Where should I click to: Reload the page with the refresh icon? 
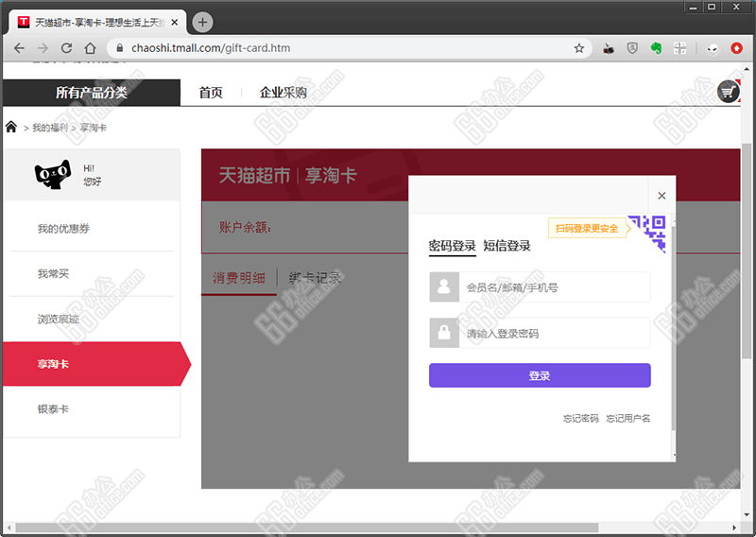click(66, 48)
